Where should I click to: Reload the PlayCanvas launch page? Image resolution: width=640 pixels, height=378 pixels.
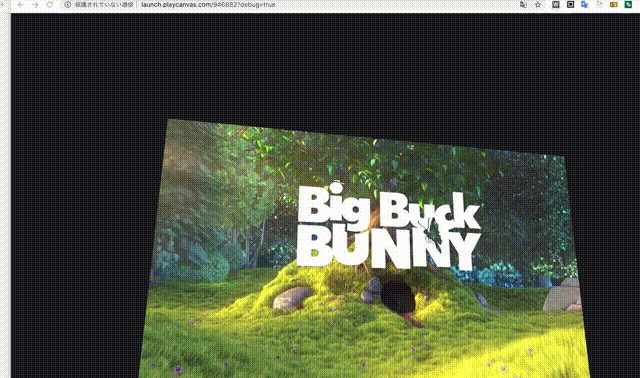click(50, 5)
